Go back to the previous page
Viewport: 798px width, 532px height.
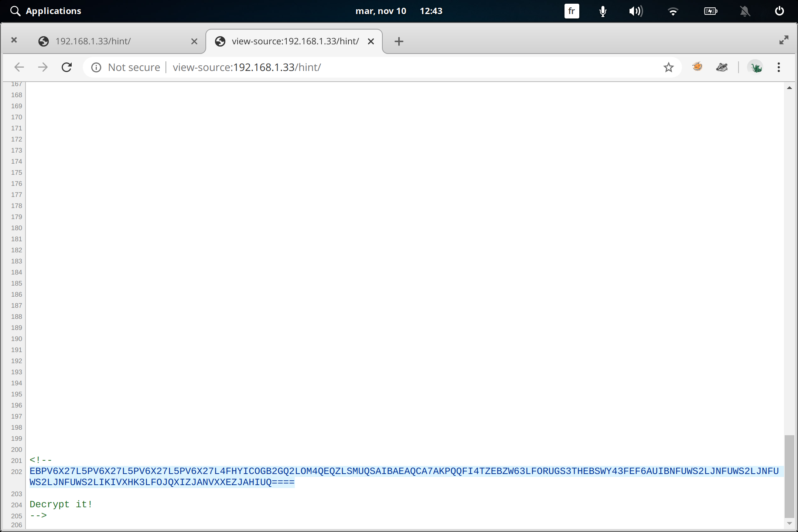pyautogui.click(x=19, y=67)
